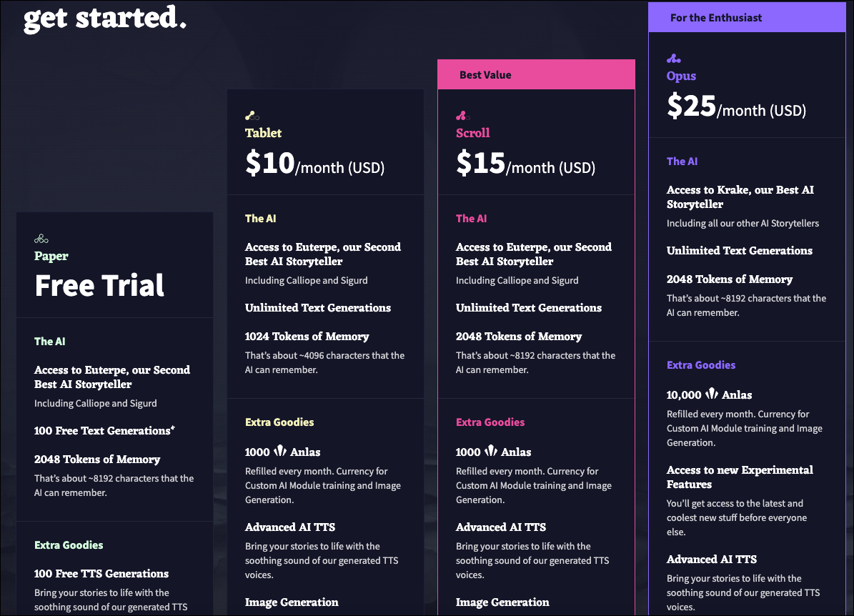Screen dimensions: 854x616
Task: Pick the $10/month Tablet price
Action: click(x=314, y=164)
